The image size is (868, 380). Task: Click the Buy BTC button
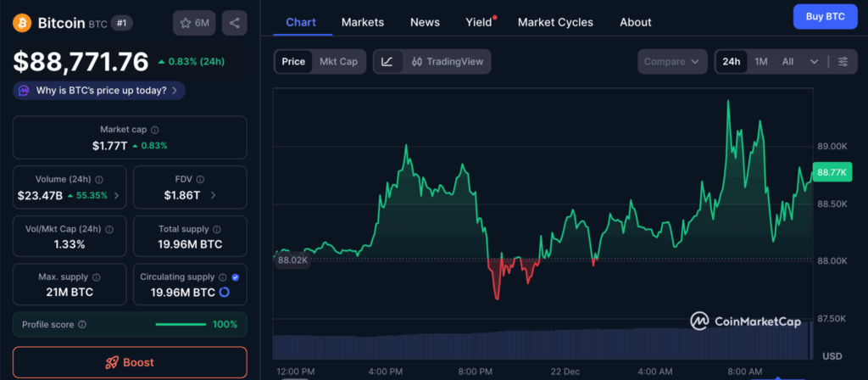(825, 17)
